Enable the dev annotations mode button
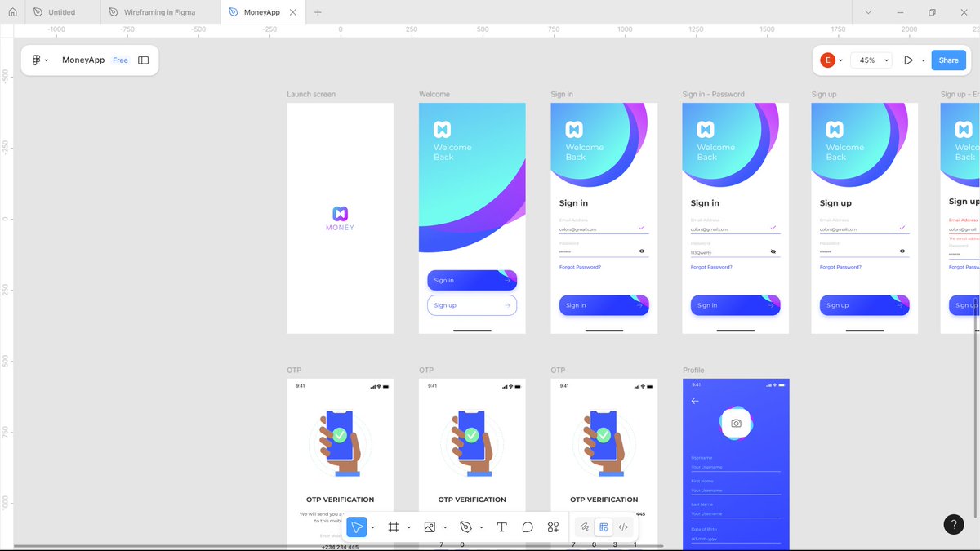 click(604, 527)
